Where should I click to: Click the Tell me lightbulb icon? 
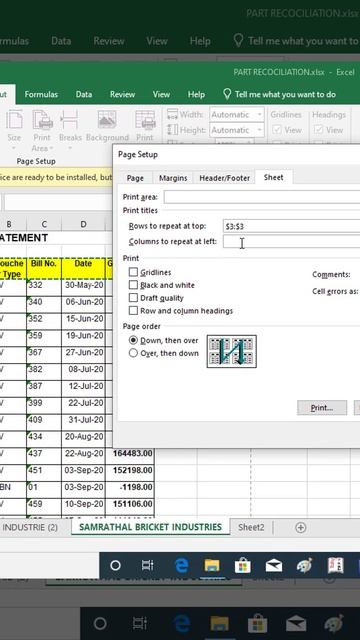click(x=227, y=94)
